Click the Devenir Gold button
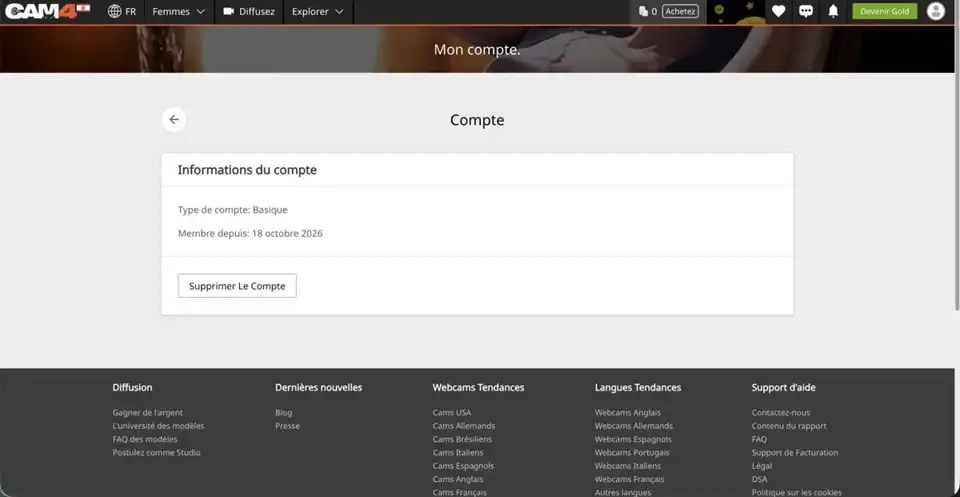 [x=885, y=11]
